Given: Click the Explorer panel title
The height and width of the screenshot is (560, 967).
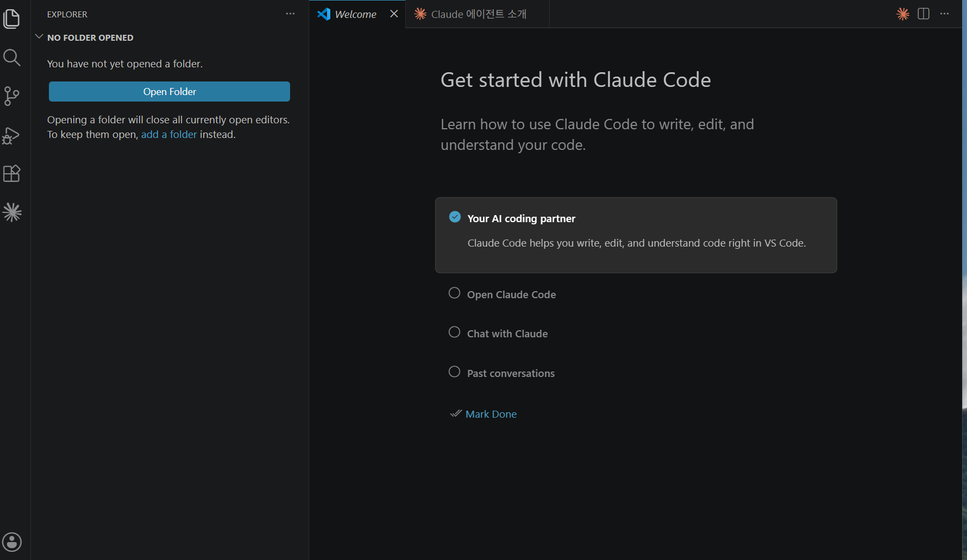Looking at the screenshot, I should (x=67, y=15).
